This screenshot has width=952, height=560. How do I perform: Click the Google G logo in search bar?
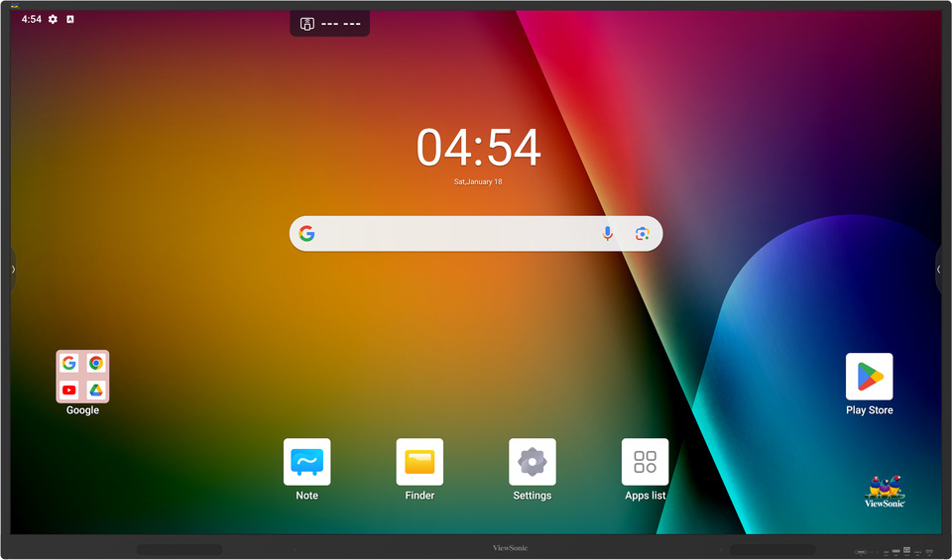coord(307,234)
